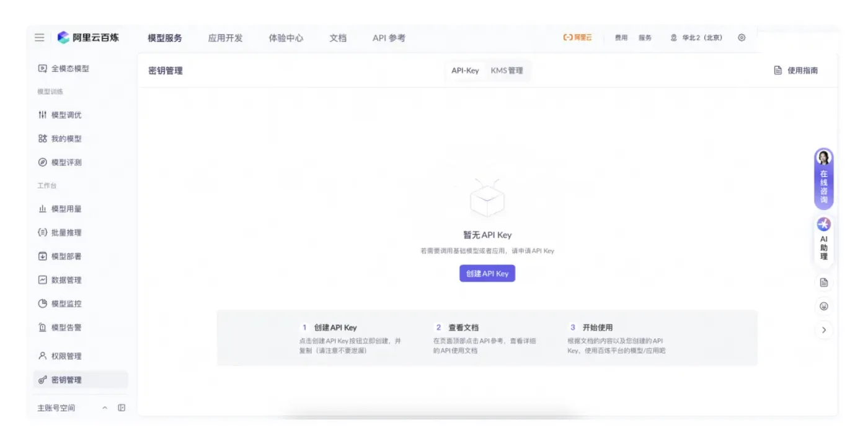Image resolution: width=868 pixels, height=441 pixels.
Task: Select 模型用量 in the sidebar
Action: [x=81, y=209]
